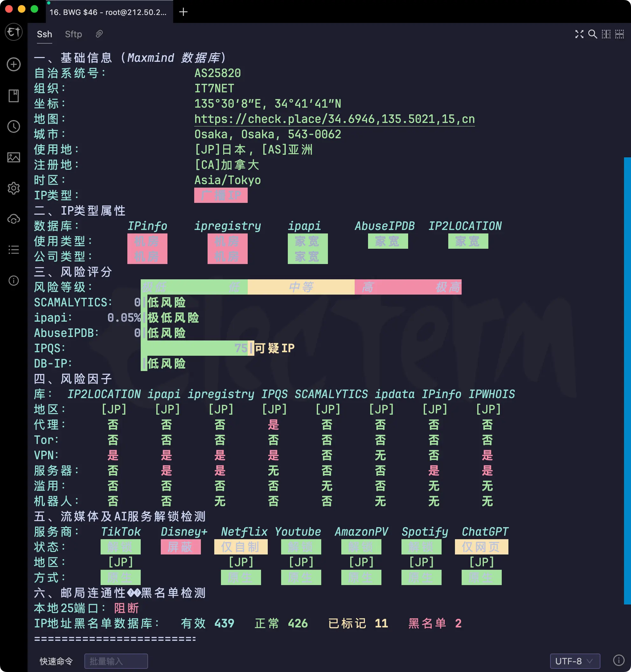The image size is (631, 672).
Task: Expand the UTF-8 encoding dropdown
Action: (x=575, y=661)
